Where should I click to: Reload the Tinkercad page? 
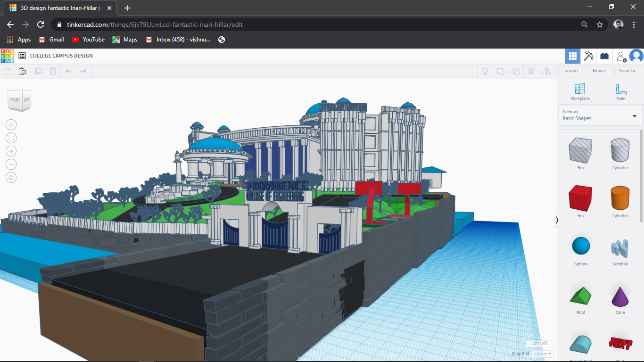(x=41, y=25)
